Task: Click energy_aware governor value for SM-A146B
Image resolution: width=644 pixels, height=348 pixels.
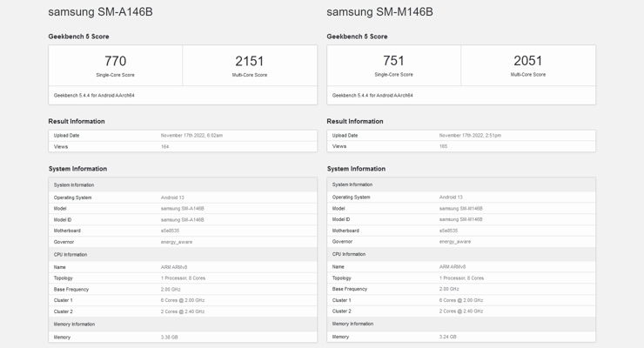Action: click(177, 242)
